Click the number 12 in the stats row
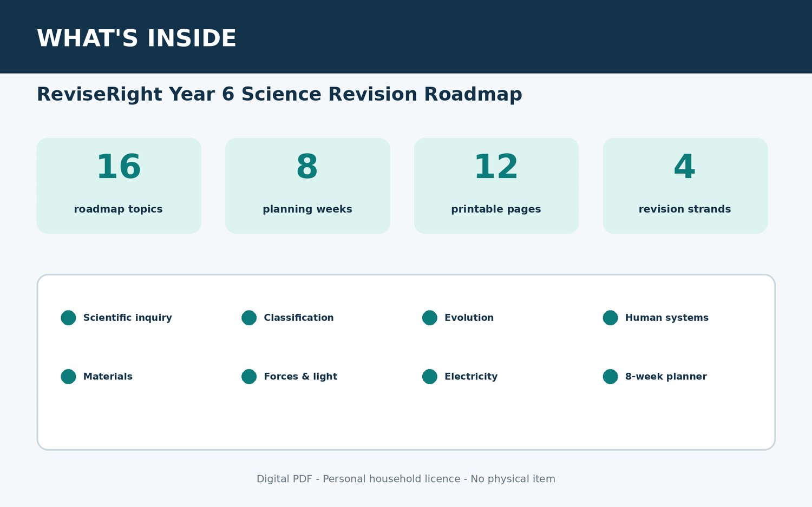Screen dimensions: 812x507 click(x=496, y=167)
